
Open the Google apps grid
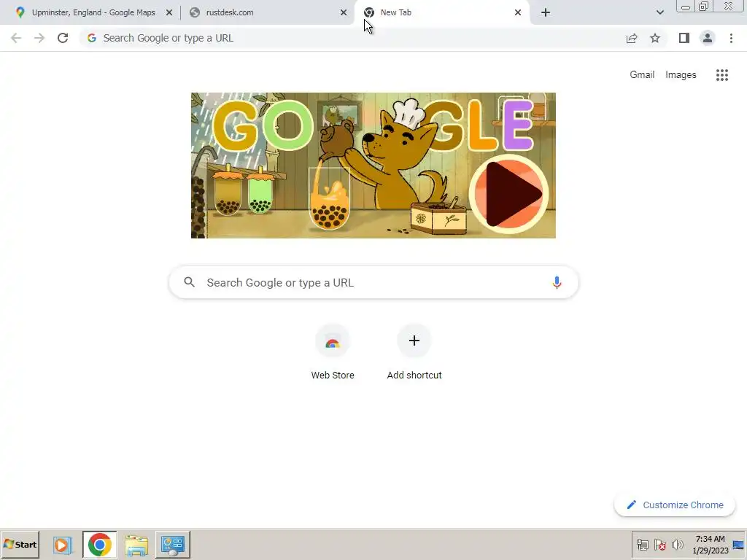coord(722,75)
